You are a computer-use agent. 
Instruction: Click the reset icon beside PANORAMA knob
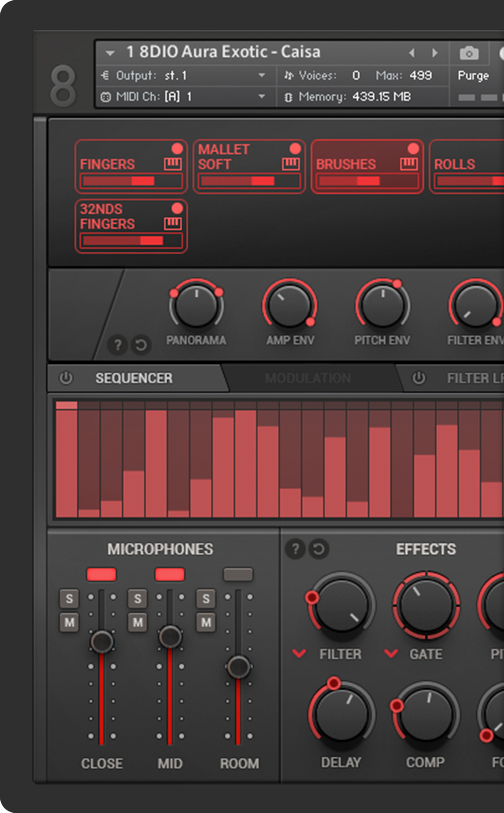pyautogui.click(x=141, y=345)
